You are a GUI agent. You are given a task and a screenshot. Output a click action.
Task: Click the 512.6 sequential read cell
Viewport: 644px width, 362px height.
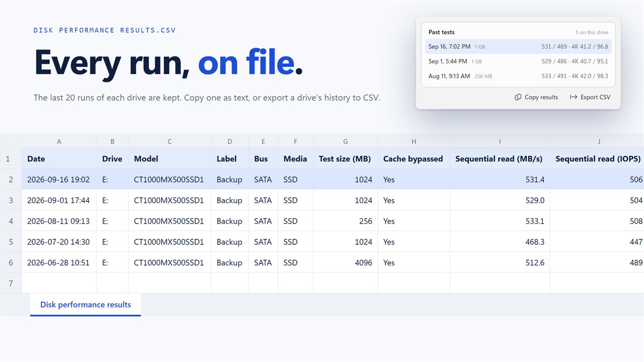pyautogui.click(x=500, y=262)
